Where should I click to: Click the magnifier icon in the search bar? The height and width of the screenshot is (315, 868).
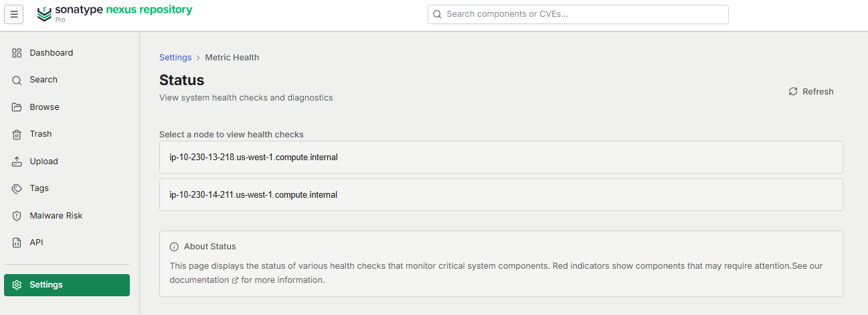click(438, 14)
